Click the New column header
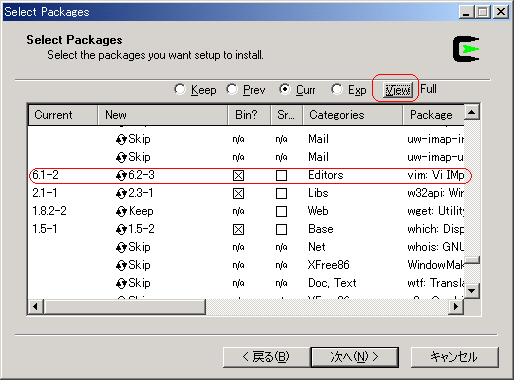 click(x=163, y=115)
